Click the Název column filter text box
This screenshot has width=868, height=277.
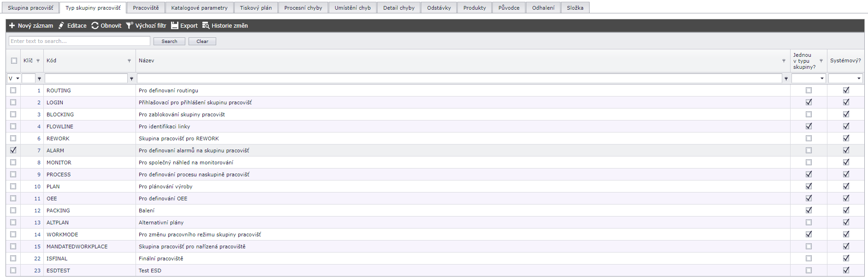(459, 78)
